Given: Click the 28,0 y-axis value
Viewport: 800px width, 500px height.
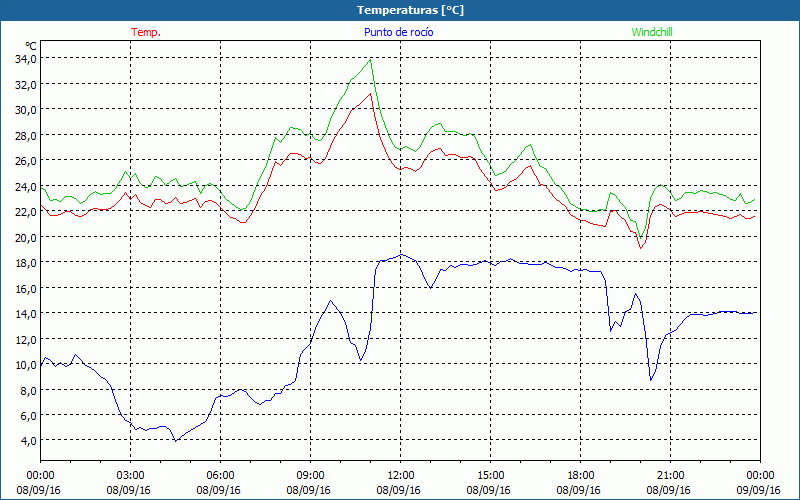Looking at the screenshot, I should [26, 135].
